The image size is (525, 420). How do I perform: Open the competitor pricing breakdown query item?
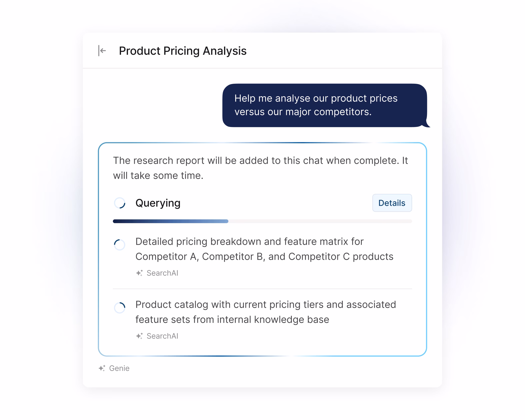point(264,249)
